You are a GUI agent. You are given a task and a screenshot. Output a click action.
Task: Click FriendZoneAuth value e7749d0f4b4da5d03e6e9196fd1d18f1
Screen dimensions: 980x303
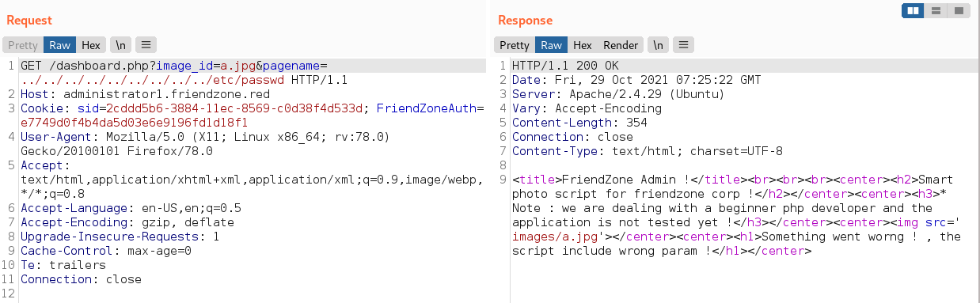click(135, 123)
